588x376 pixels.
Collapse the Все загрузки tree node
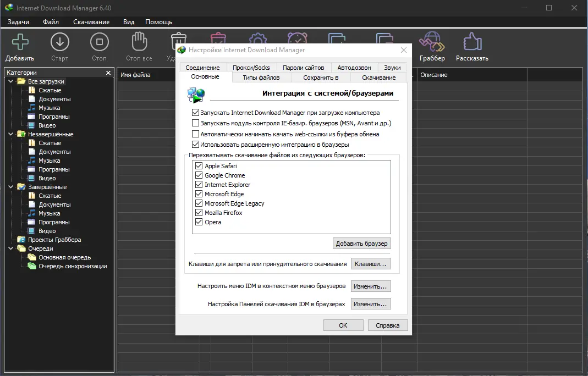(x=10, y=81)
